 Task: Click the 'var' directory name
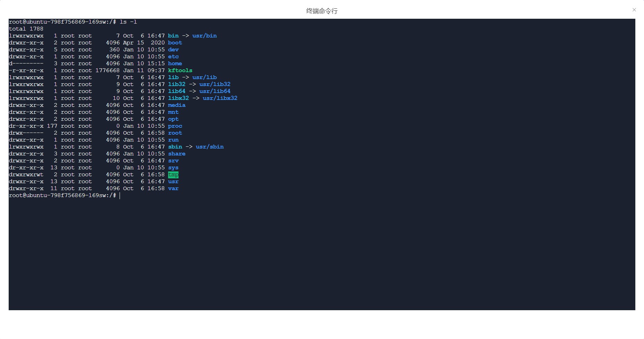173,188
